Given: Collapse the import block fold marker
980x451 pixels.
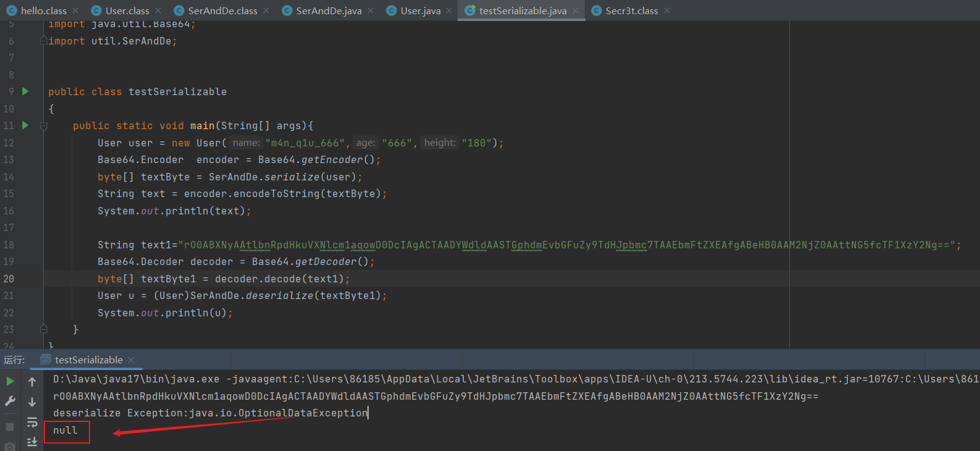Looking at the screenshot, I should tap(43, 41).
